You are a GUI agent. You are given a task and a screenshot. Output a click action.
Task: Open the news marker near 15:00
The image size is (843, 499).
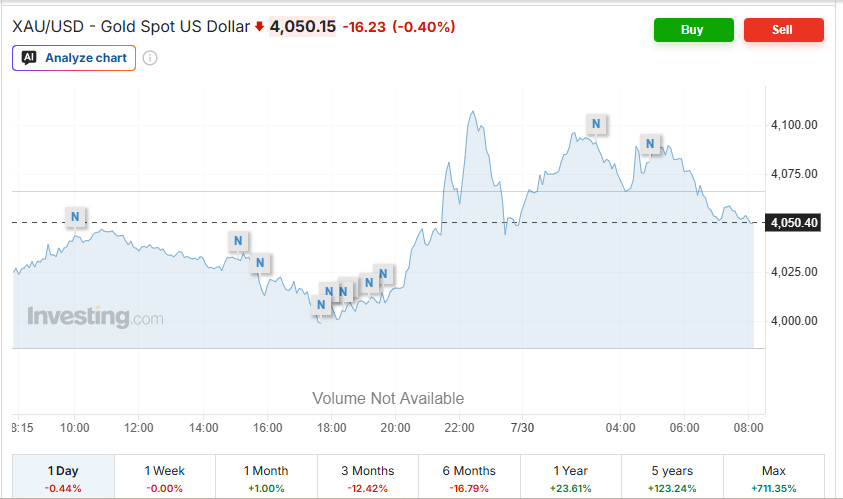pyautogui.click(x=238, y=241)
